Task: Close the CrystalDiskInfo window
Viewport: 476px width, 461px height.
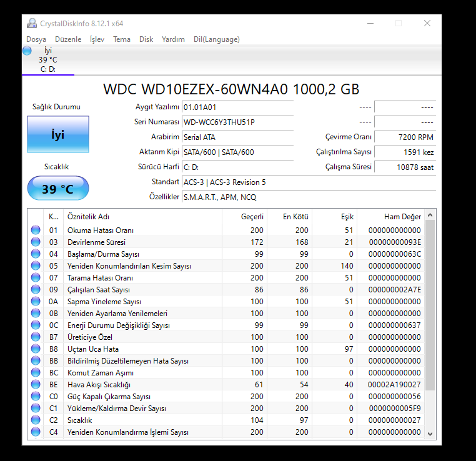Action: point(427,23)
